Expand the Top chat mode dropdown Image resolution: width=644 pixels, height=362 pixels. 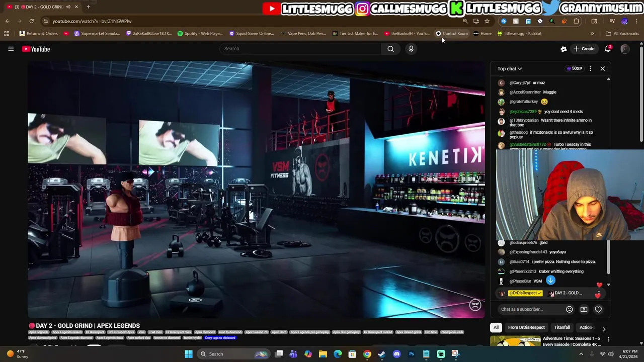(x=510, y=69)
